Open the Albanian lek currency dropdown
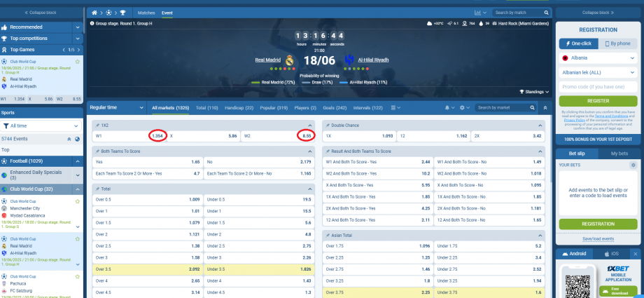644x298 pixels. pos(598,72)
